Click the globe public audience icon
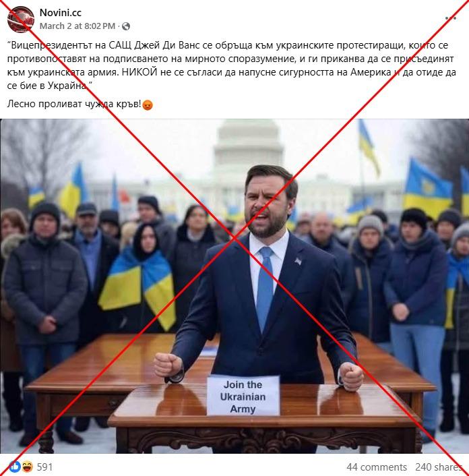Viewport: 469px width, 476px height. click(126, 27)
